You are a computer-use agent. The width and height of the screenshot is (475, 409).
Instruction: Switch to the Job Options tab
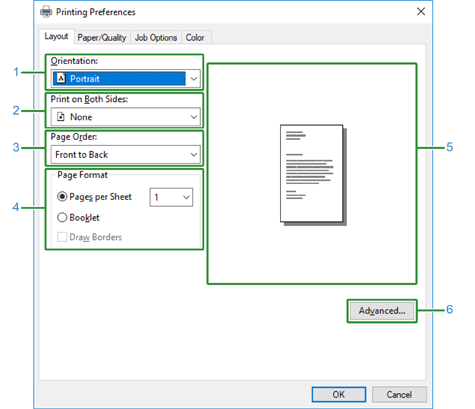point(156,38)
